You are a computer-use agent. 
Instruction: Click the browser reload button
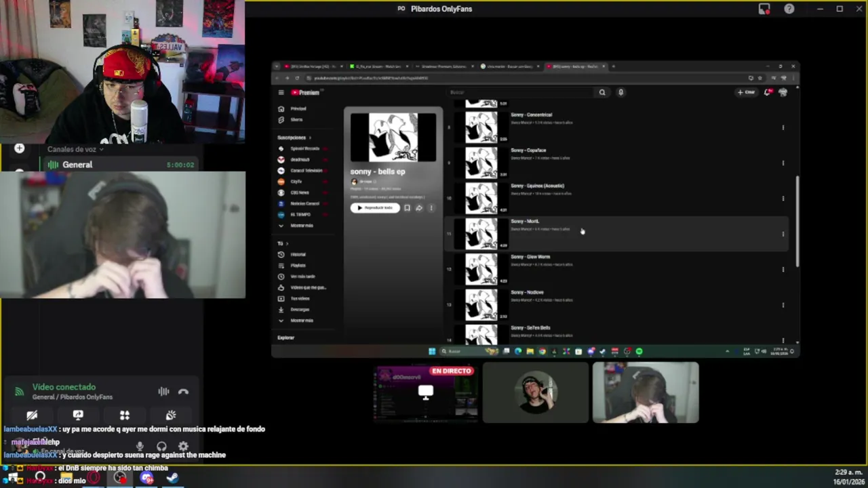[x=297, y=78]
